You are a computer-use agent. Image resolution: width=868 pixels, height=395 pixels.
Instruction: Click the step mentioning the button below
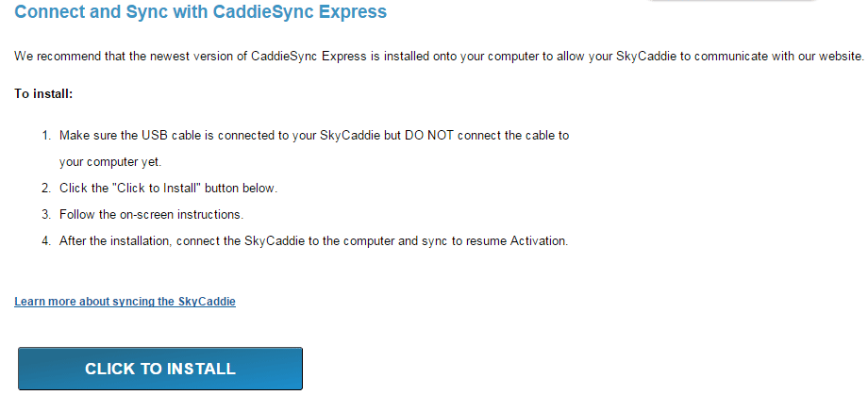pyautogui.click(x=168, y=188)
